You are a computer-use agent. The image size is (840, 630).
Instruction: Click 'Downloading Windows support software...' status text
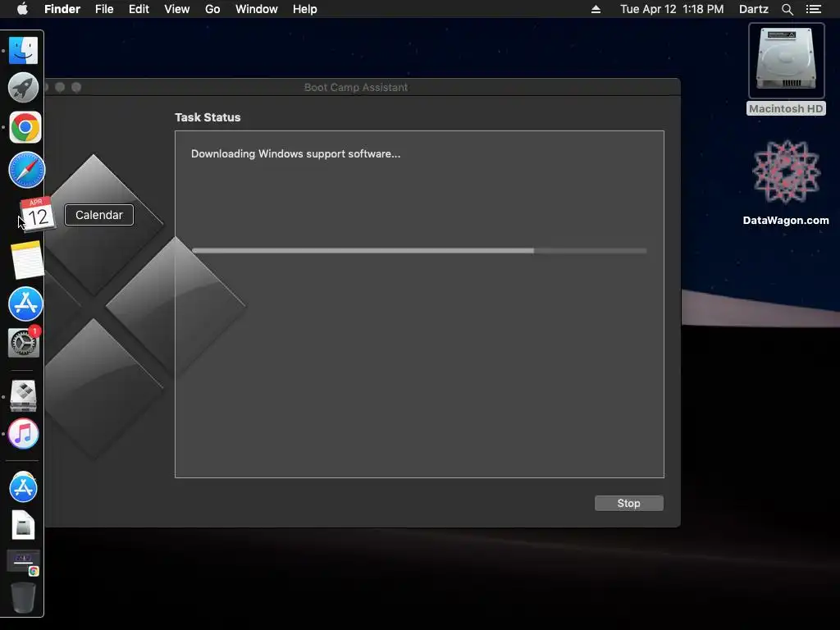click(x=295, y=153)
